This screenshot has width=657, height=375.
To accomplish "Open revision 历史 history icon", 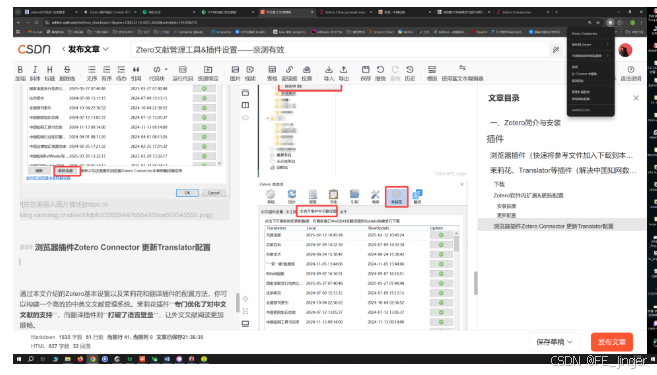I will click(x=410, y=73).
